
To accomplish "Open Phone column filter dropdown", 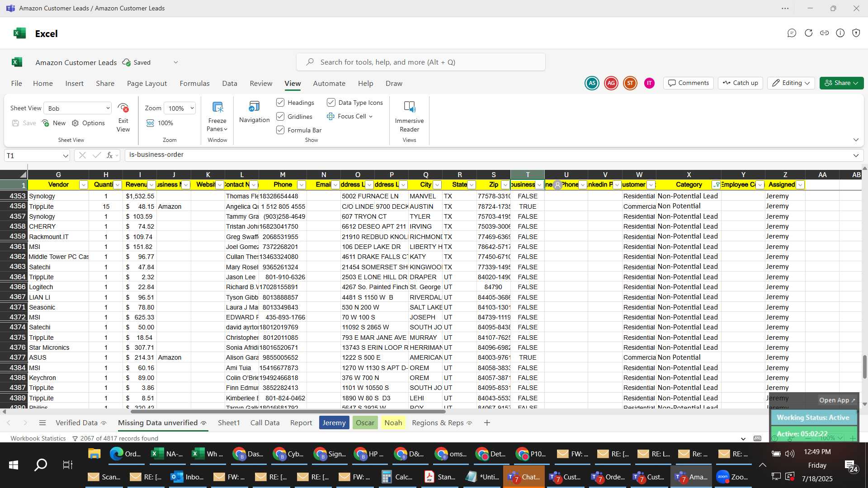I will coord(302,185).
